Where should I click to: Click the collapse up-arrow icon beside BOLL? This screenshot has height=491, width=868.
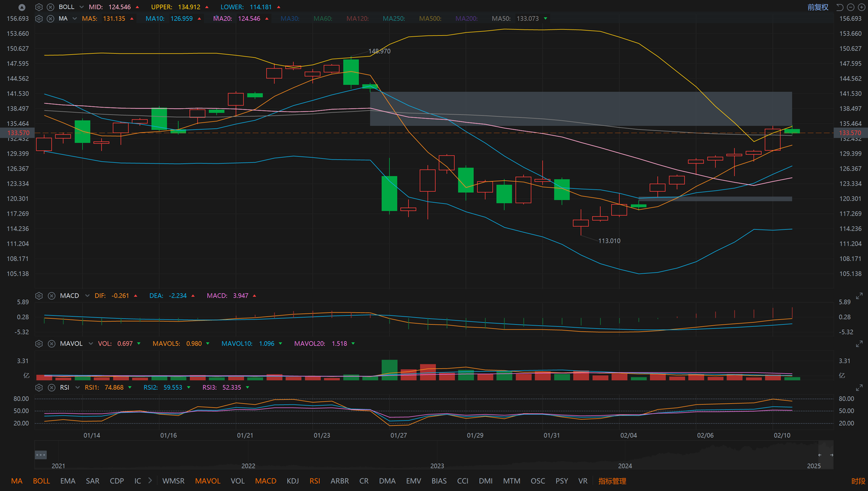click(x=22, y=8)
